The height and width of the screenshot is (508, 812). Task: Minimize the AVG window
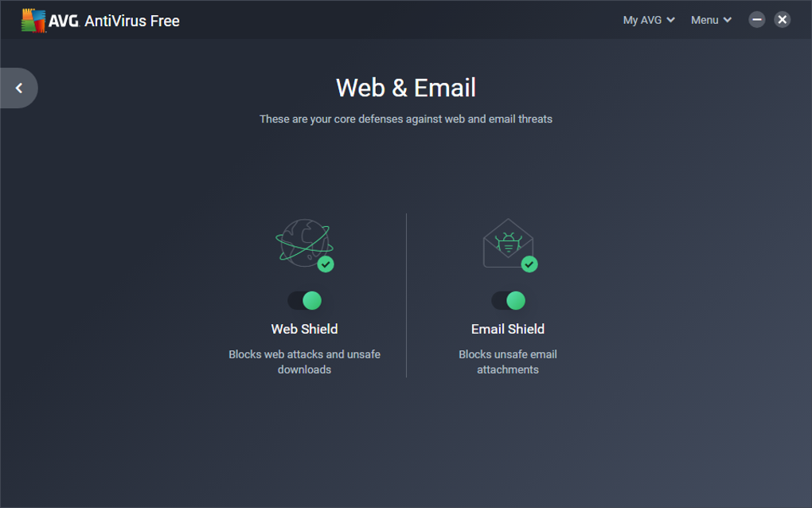756,20
